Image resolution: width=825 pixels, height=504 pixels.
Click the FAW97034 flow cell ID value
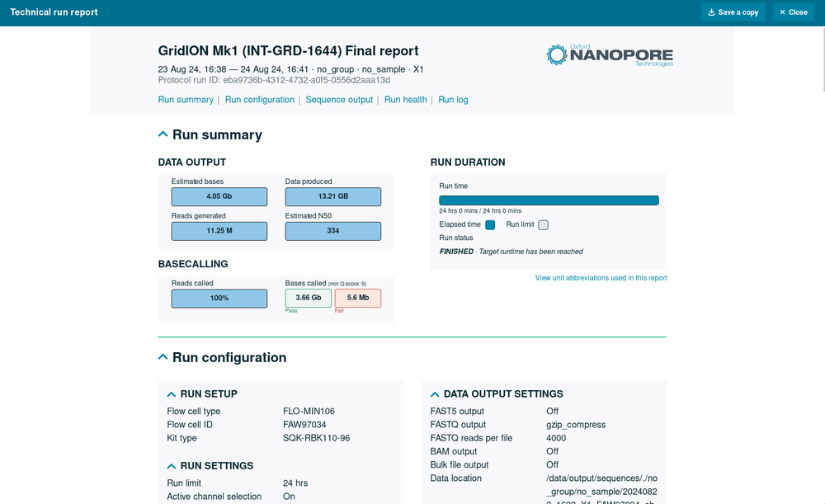pos(304,425)
